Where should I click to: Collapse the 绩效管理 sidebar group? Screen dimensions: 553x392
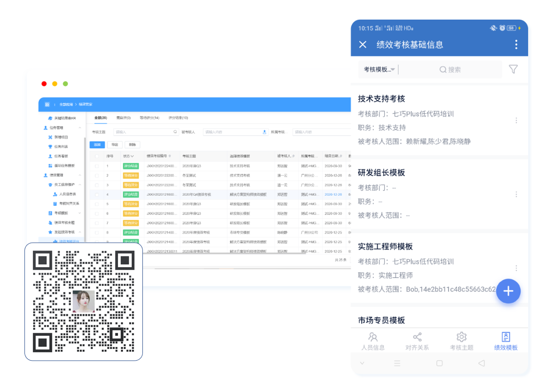point(80,175)
